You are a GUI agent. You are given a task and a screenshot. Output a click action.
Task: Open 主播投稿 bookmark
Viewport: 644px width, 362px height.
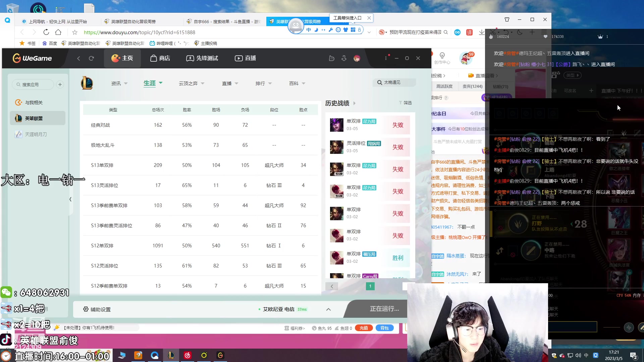205,43
